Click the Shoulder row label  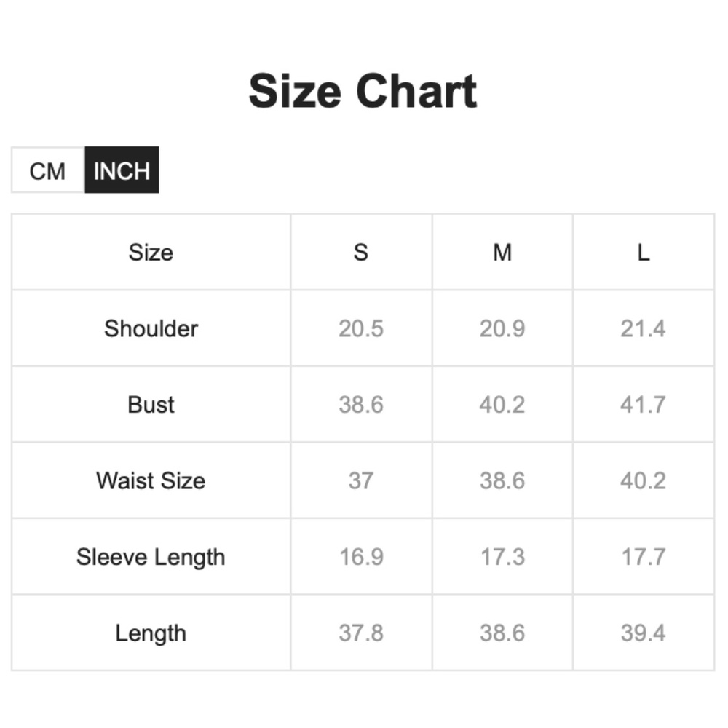tap(151, 328)
